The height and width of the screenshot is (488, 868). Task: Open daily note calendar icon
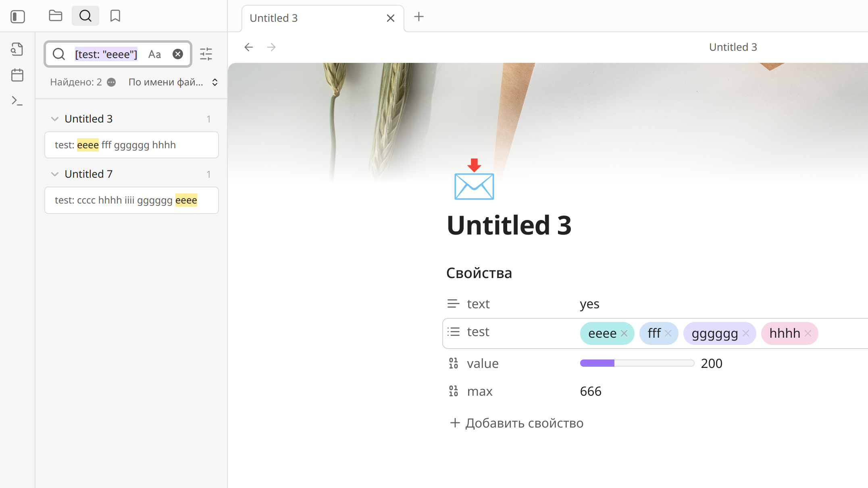tap(17, 75)
